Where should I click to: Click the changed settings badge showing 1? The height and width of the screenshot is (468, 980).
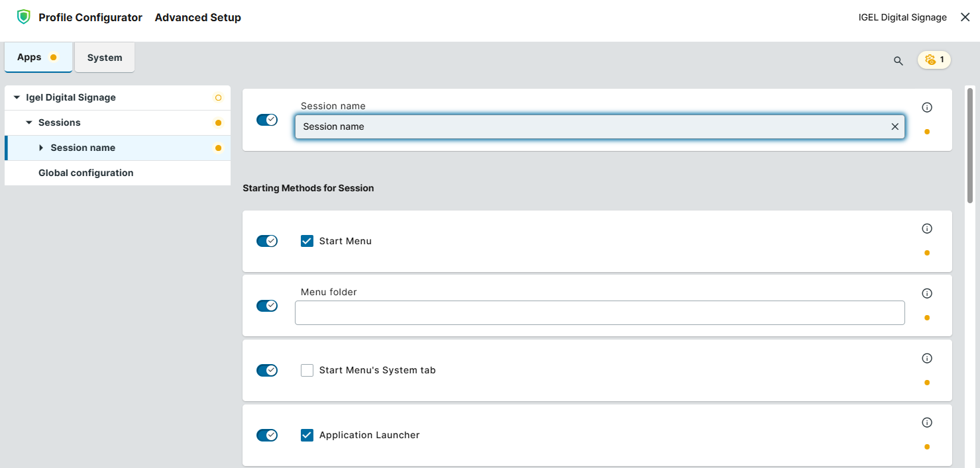pyautogui.click(x=934, y=60)
